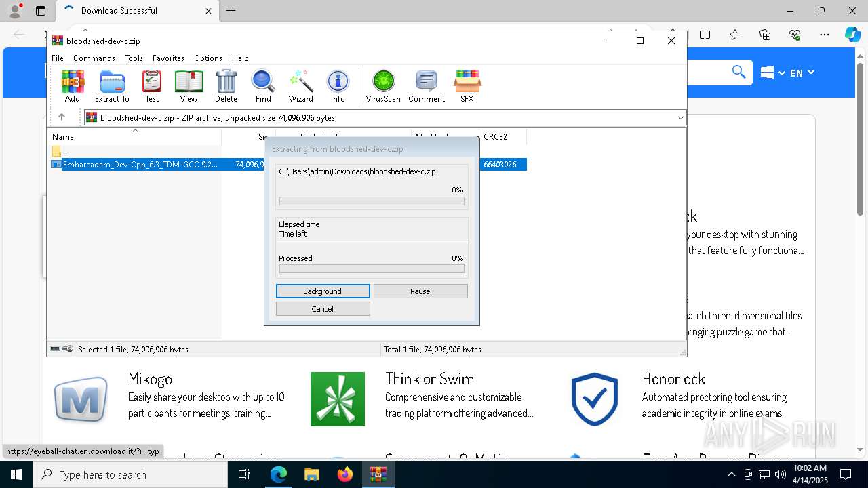Open browser Settings and more menu
This screenshot has height=488, width=868.
click(825, 35)
